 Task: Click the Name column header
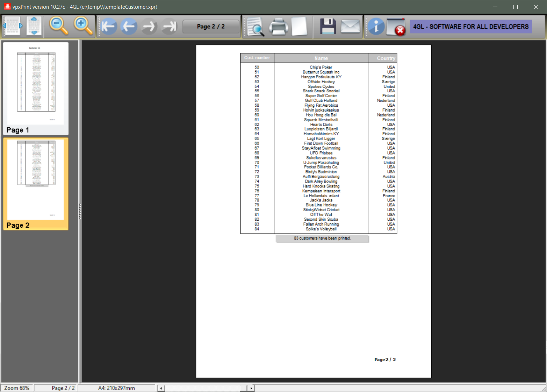pos(321,58)
